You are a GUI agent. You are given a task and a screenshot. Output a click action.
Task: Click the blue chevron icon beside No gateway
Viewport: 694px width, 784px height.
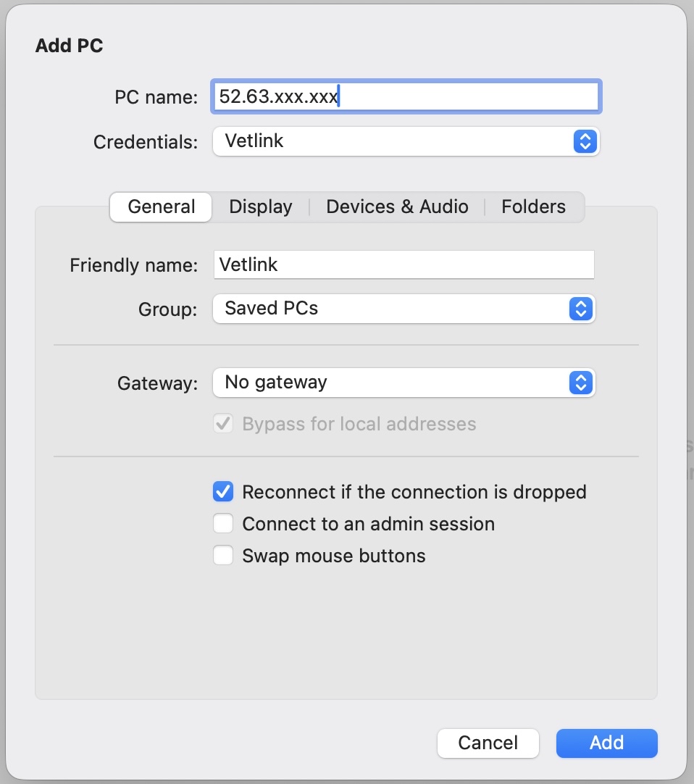click(580, 383)
